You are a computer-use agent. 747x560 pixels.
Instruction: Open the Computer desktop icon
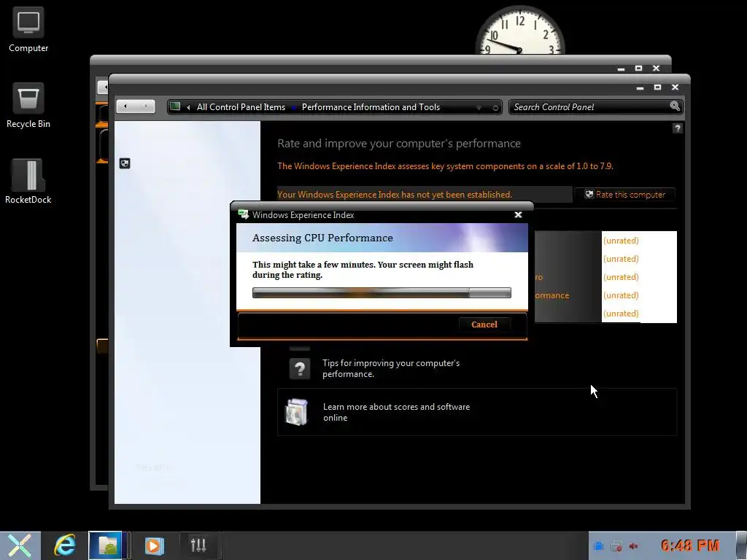(28, 29)
